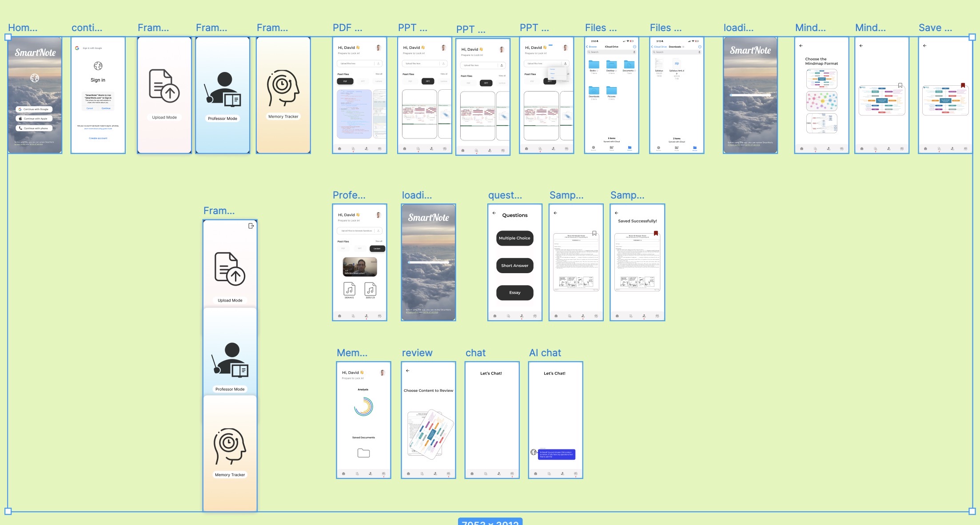This screenshot has height=525, width=980.
Task: Select the Lecture tab in the Professor frame
Action: 377,249
